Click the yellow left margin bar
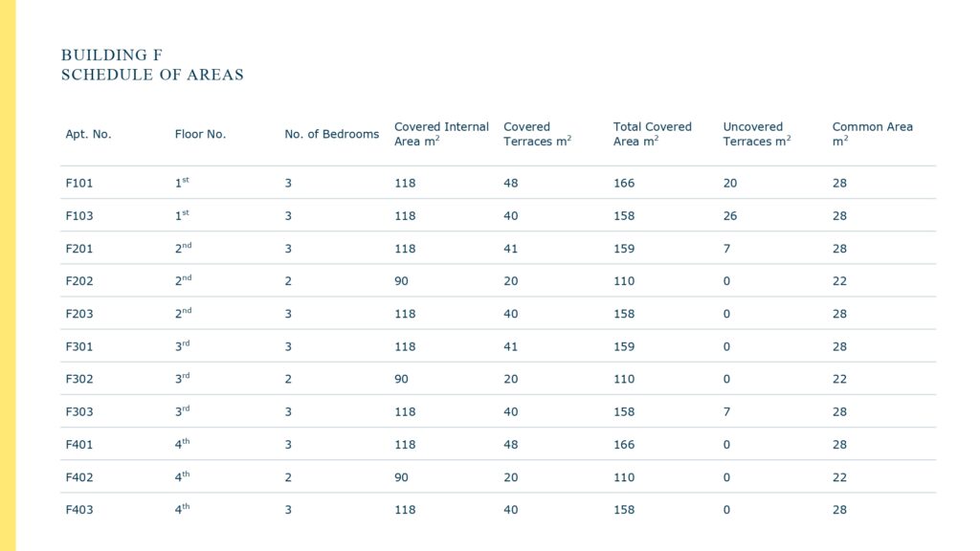Viewport: 980px width, 551px height. pyautogui.click(x=8, y=275)
